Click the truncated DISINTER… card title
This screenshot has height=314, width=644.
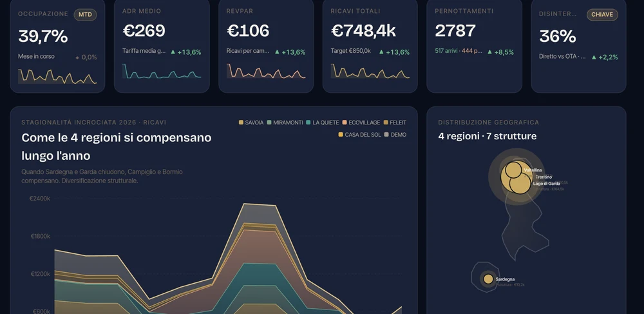pos(558,14)
